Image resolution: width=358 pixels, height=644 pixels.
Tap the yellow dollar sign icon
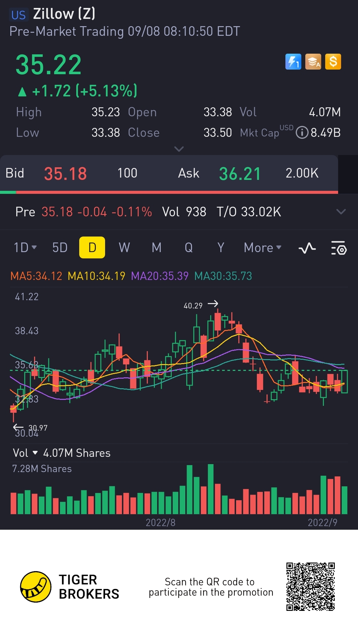pyautogui.click(x=333, y=62)
